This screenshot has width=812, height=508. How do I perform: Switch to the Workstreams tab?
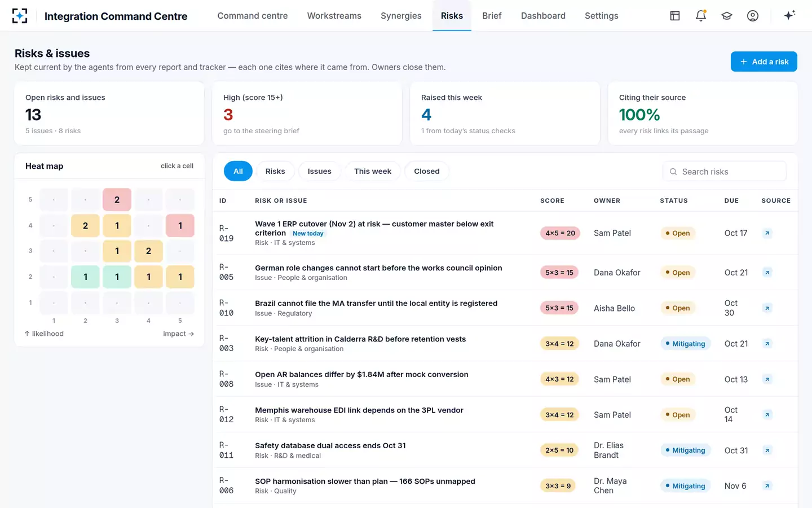334,16
